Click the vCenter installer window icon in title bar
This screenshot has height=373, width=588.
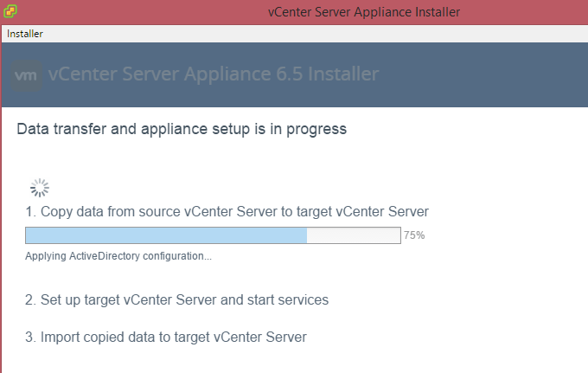point(10,11)
